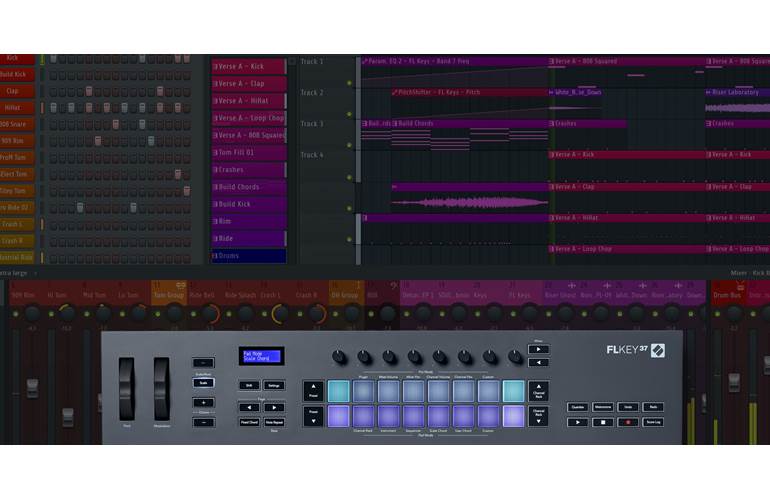Click the Stop button on the FLkey transport
Image resolution: width=770 pixels, height=500 pixels.
pyautogui.click(x=603, y=422)
